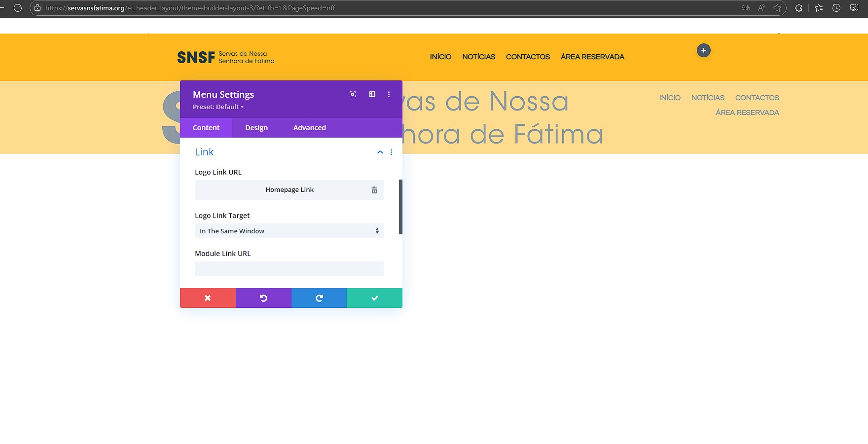Snap Menu Settings modal to sidebar
Screen dimensions: 868x444
click(372, 94)
